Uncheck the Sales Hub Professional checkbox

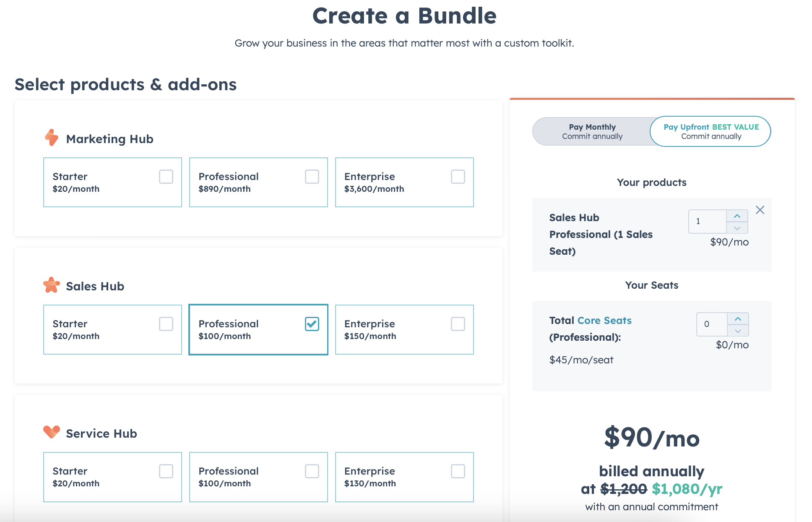point(312,324)
